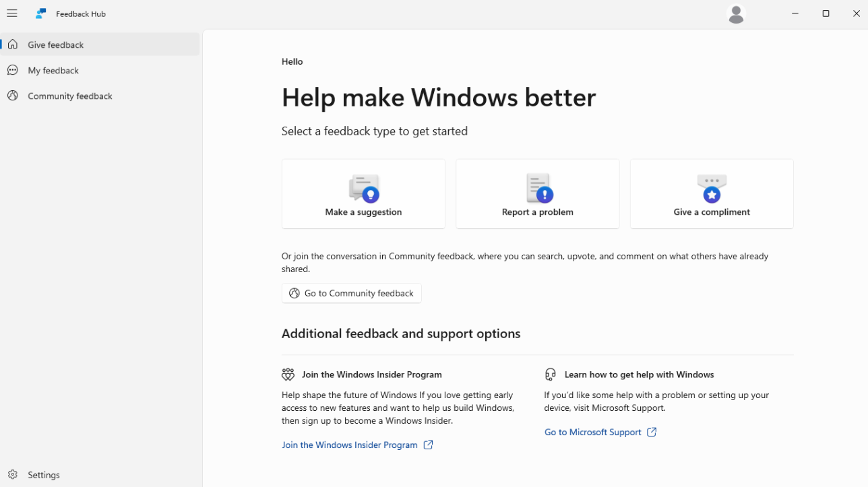Click the My feedback speech bubble icon

[13, 70]
